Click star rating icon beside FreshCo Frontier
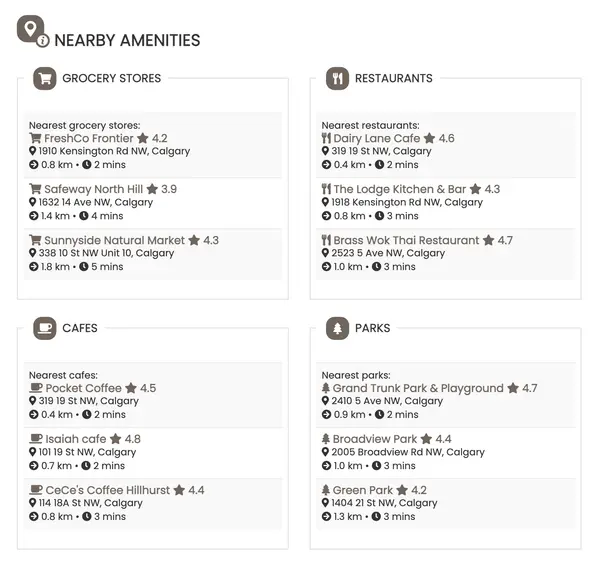This screenshot has height=570, width=600. [143, 138]
